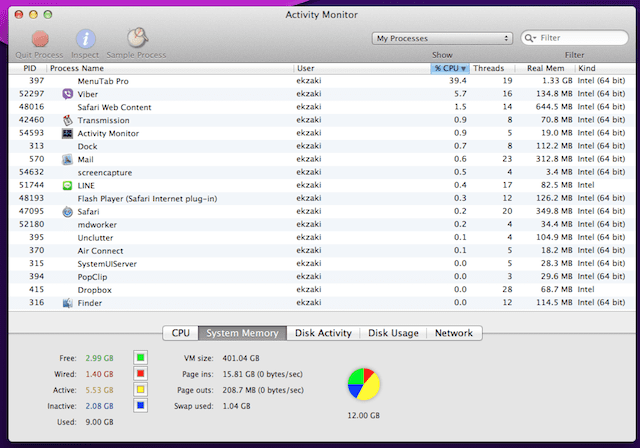Select the Air Connect process row

[x=322, y=251]
